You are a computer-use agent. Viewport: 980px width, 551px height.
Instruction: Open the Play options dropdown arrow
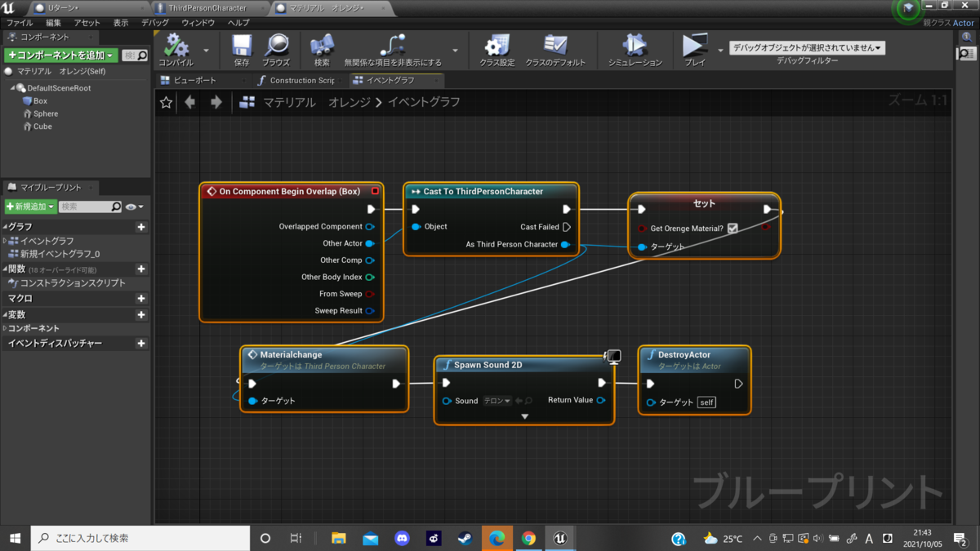(720, 51)
